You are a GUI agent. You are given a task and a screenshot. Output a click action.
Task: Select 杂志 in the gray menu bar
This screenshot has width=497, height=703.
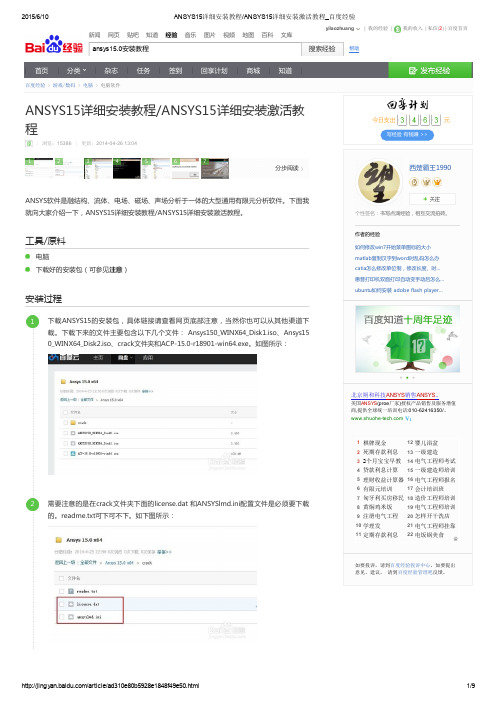(111, 70)
